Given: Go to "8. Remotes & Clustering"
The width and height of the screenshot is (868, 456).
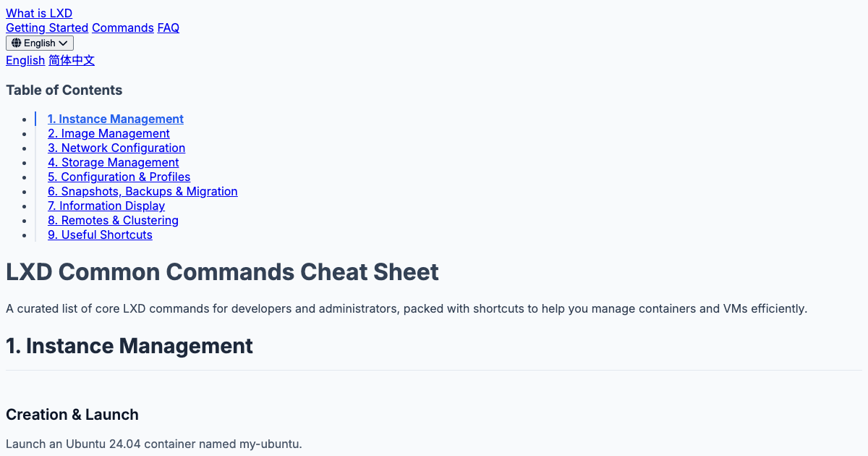Looking at the screenshot, I should (113, 220).
